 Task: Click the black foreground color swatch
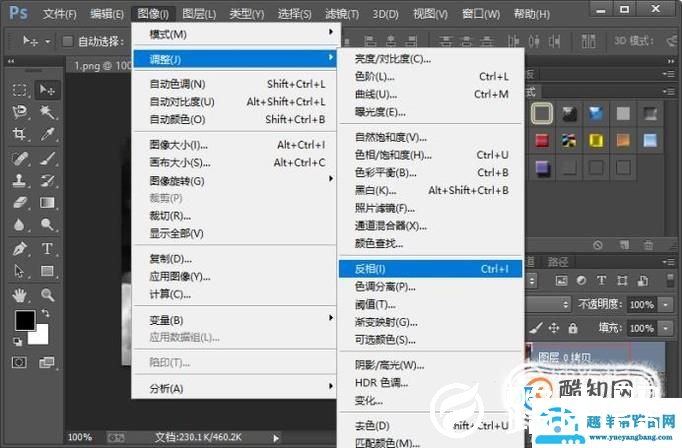click(25, 321)
